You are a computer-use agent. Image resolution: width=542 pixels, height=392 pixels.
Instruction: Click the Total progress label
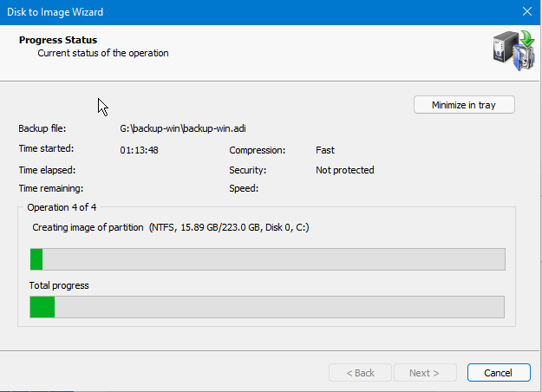pos(59,285)
